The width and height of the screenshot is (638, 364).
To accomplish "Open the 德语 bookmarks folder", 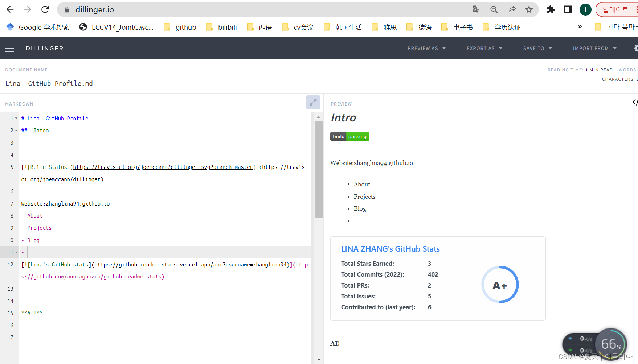I will click(419, 27).
